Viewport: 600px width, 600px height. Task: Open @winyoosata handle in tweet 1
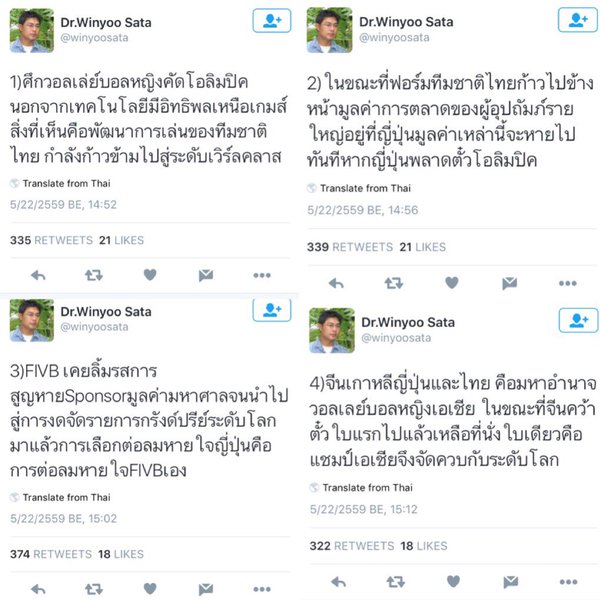pyautogui.click(x=94, y=38)
